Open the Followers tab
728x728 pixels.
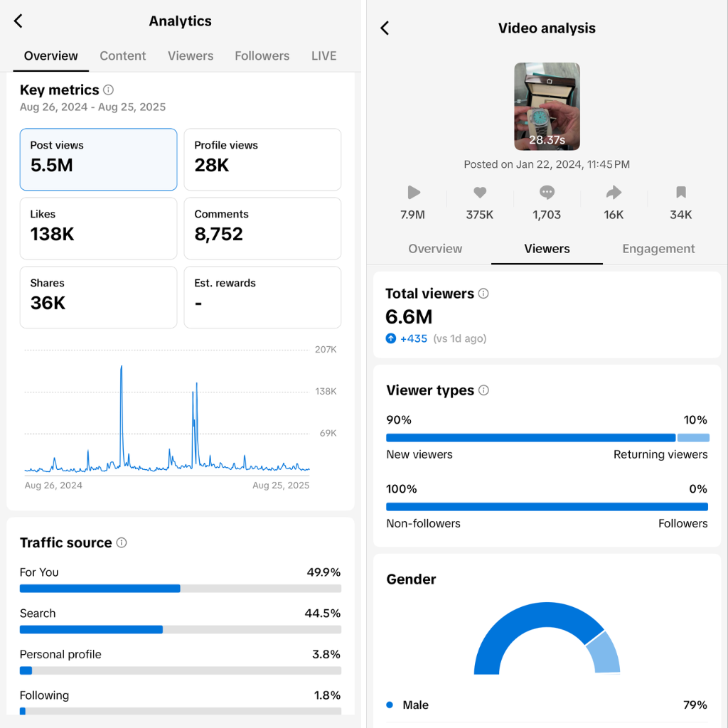262,56
